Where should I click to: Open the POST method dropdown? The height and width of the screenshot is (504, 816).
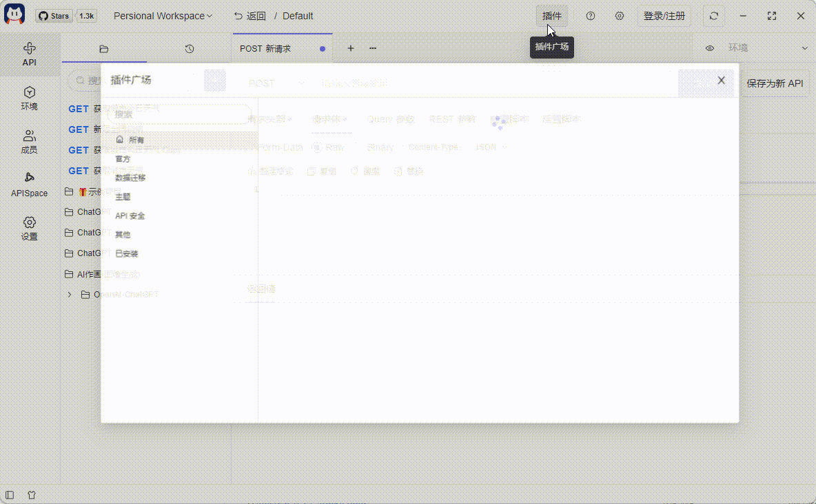point(276,83)
